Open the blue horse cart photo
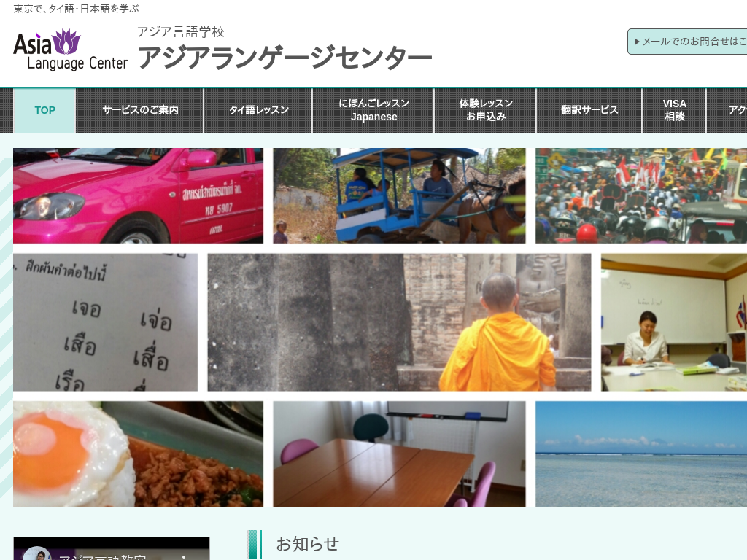Viewport: 747px width, 560px height. pyautogui.click(x=399, y=195)
